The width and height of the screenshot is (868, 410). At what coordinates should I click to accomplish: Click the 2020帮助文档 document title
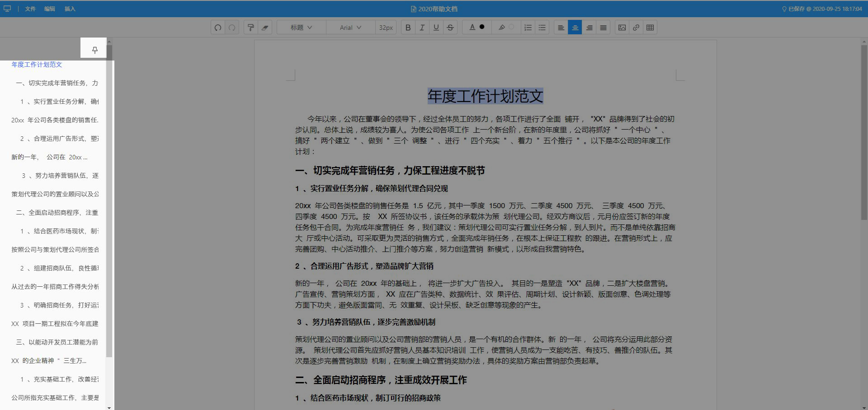pos(434,9)
